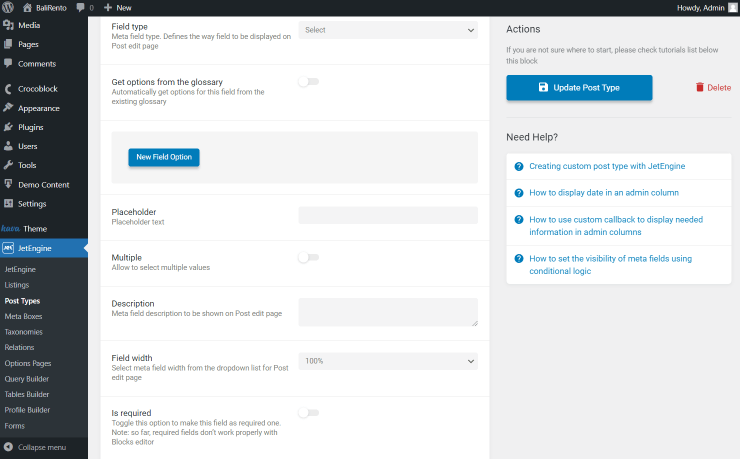Click the Media sidebar icon

point(8,25)
